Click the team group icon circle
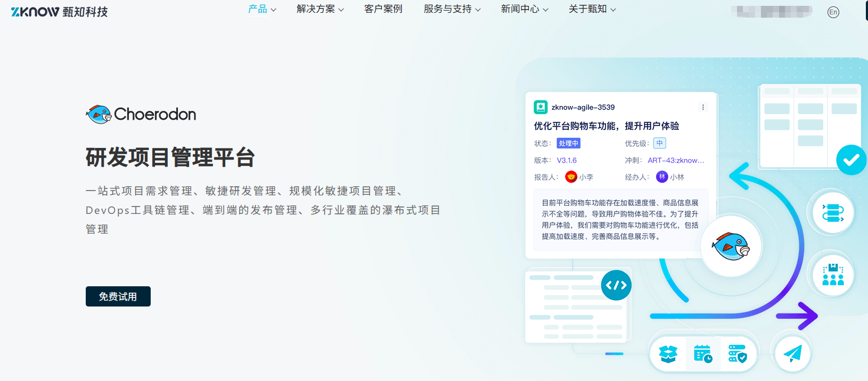Viewport: 868px width, 381px height. [833, 275]
